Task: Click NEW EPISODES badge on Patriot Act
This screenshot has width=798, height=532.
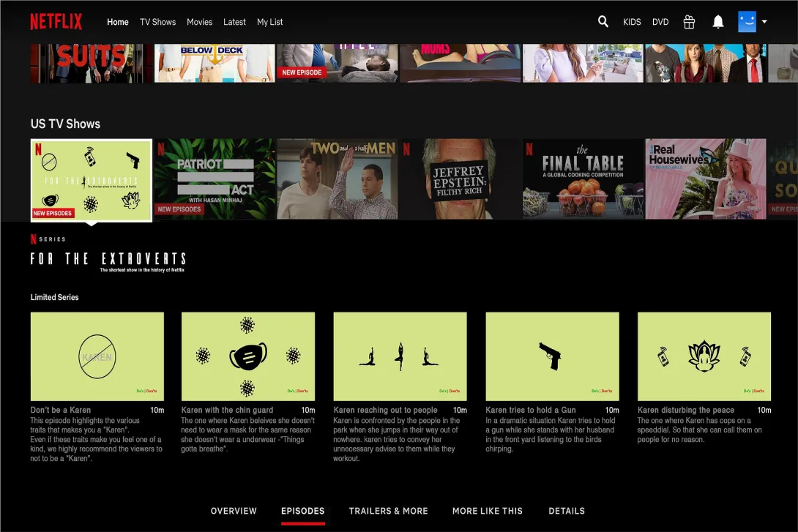Action: (x=179, y=209)
